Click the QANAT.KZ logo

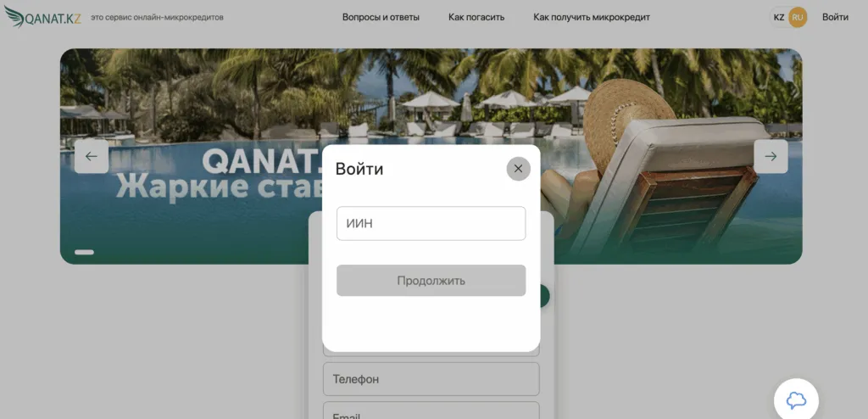pos(42,17)
